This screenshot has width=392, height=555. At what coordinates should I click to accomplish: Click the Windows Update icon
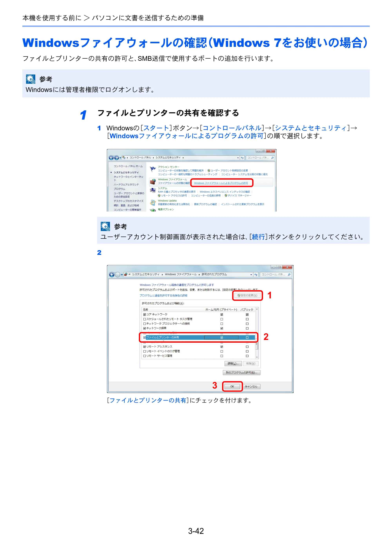(153, 203)
